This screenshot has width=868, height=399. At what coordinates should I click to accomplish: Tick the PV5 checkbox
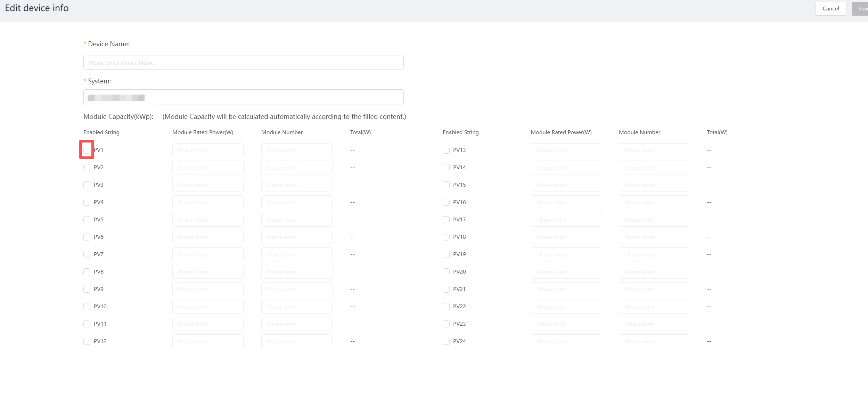[87, 220]
